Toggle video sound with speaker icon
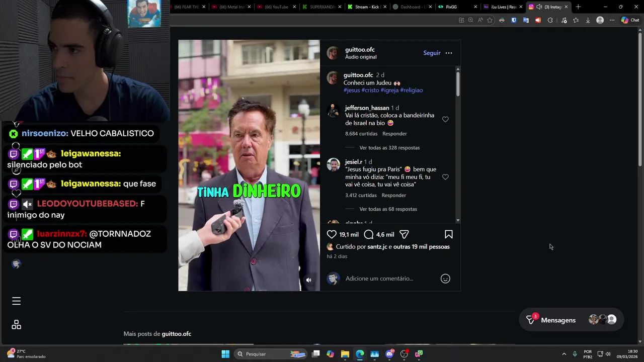 point(309,280)
